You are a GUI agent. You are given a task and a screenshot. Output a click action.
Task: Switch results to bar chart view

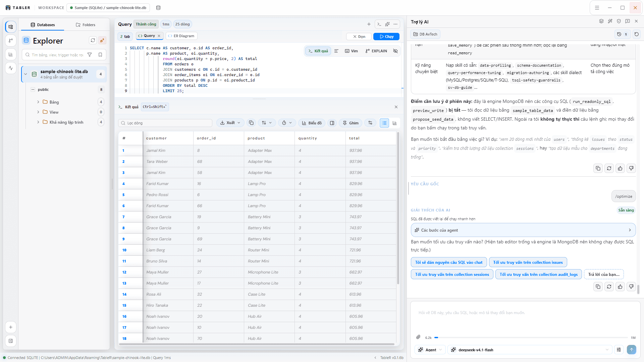point(395,123)
